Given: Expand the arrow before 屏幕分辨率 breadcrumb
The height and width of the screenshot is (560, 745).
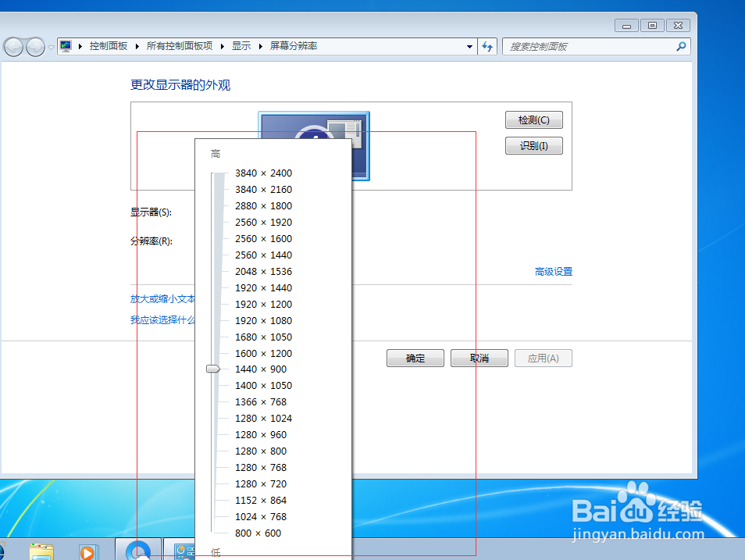Looking at the screenshot, I should click(x=260, y=46).
